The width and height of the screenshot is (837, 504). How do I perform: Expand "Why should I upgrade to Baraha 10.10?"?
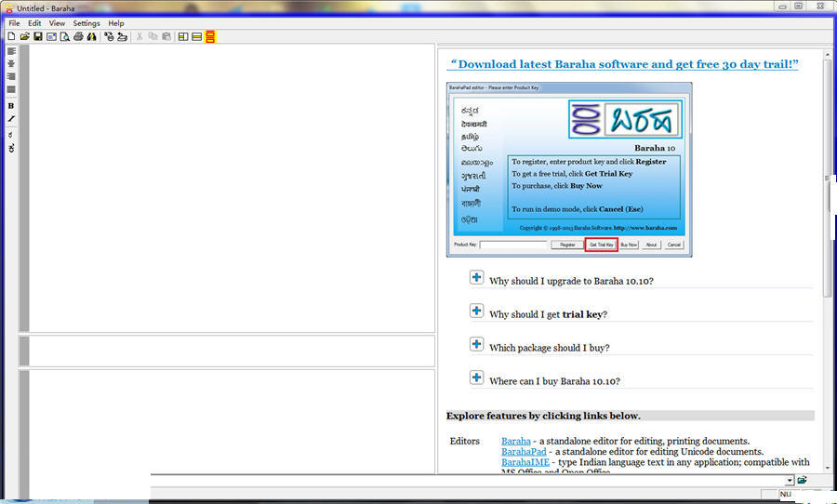pos(476,277)
